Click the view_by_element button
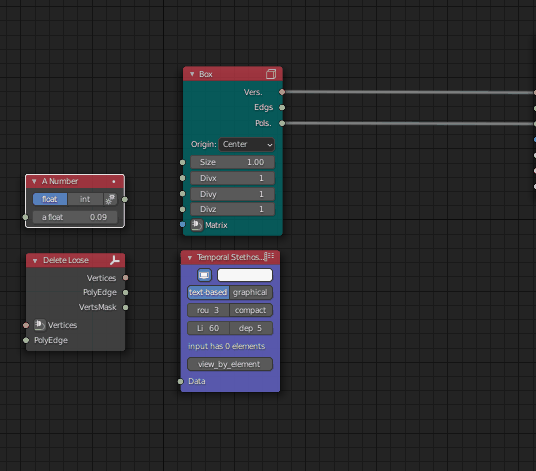The image size is (536, 471). pyautogui.click(x=230, y=364)
